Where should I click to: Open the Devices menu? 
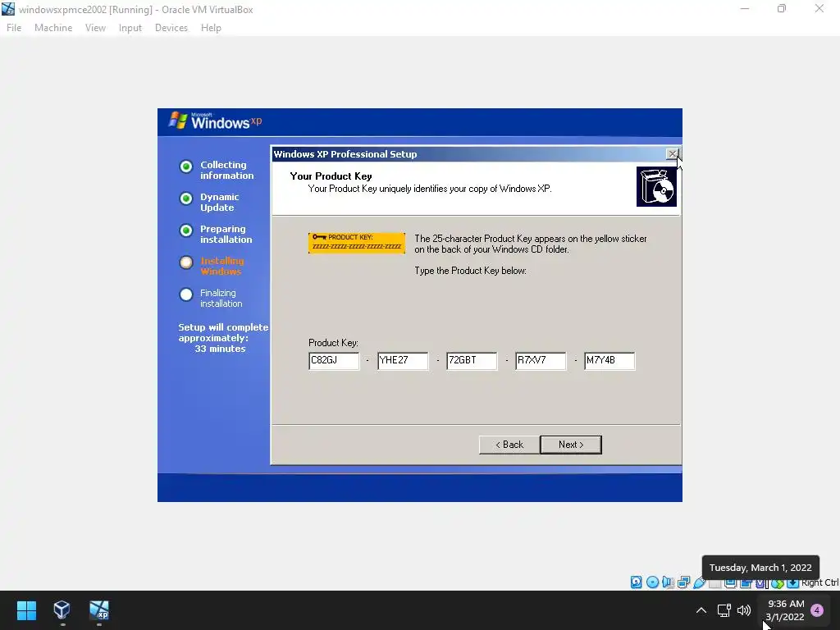click(x=171, y=28)
